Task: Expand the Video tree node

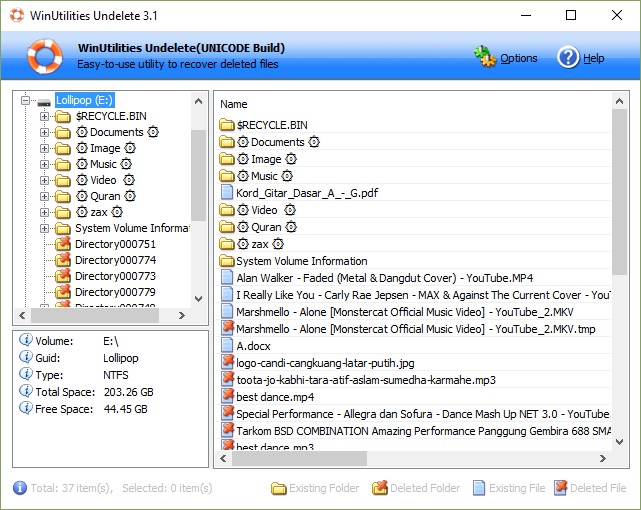Action: (44, 180)
